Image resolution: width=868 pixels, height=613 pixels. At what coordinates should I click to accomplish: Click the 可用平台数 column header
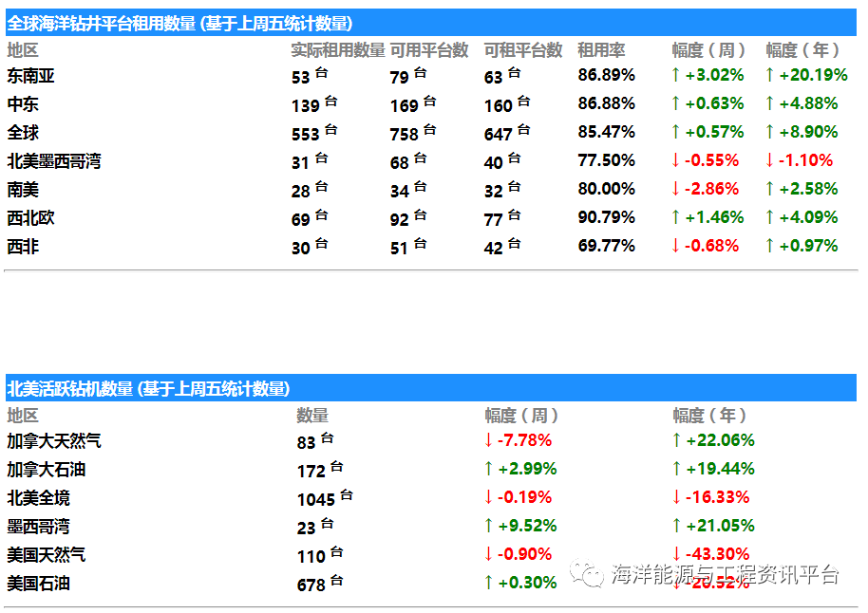click(x=429, y=50)
